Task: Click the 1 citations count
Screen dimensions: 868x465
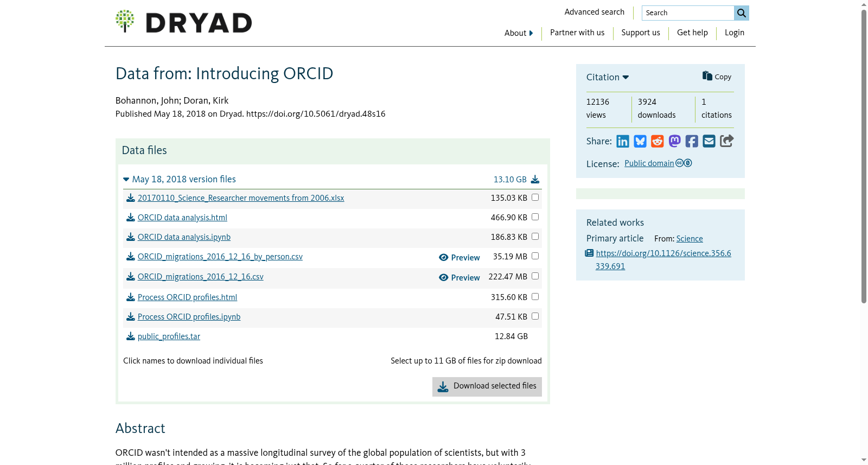Action: [x=717, y=109]
